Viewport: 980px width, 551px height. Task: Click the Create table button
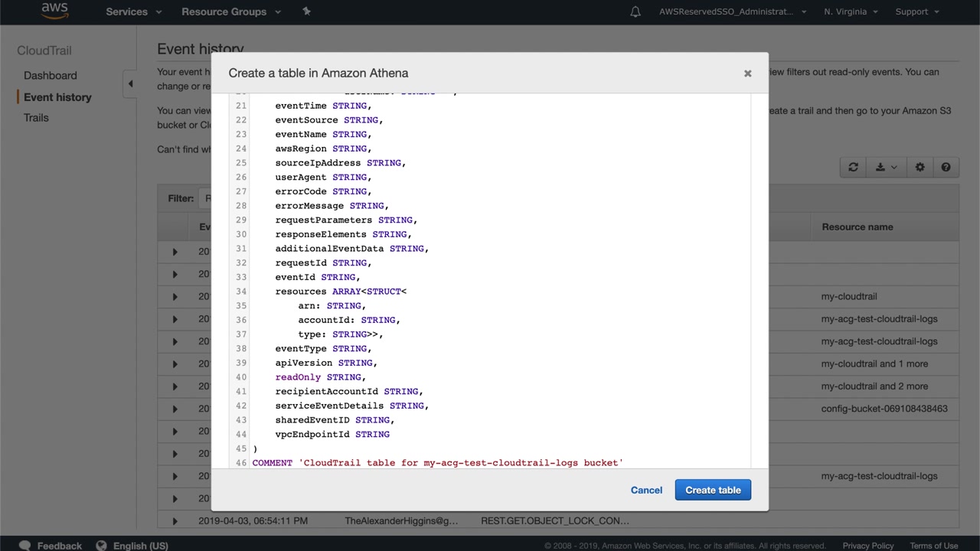point(713,490)
